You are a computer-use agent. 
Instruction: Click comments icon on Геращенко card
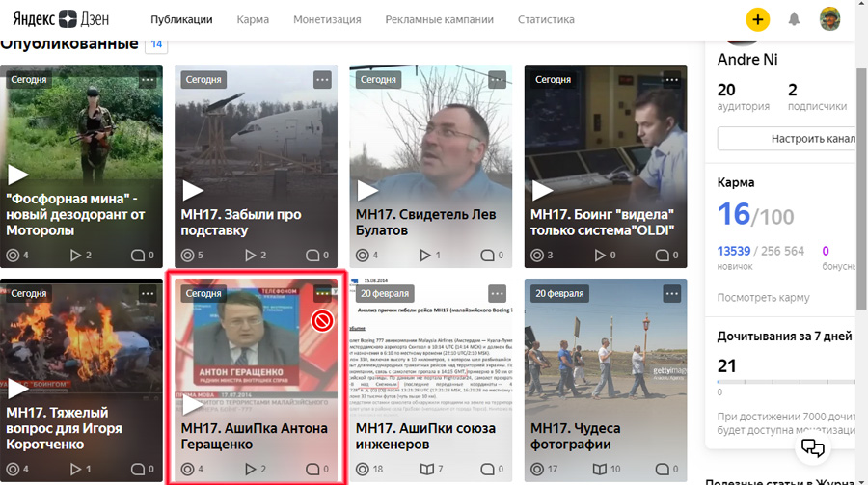[312, 470]
